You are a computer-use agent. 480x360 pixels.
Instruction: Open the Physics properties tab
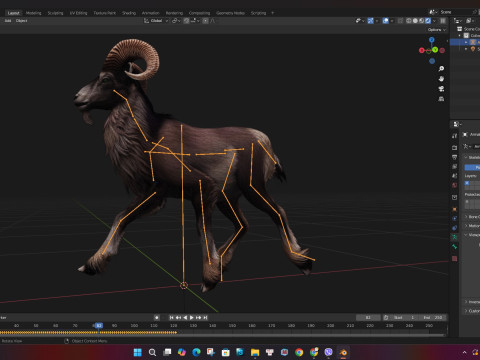pos(455,219)
